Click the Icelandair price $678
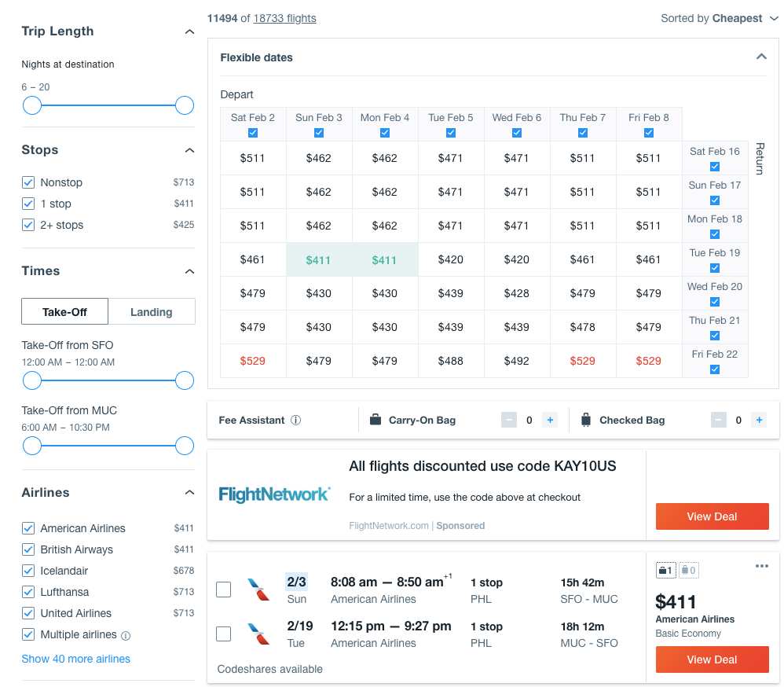This screenshot has width=784, height=687. click(184, 571)
